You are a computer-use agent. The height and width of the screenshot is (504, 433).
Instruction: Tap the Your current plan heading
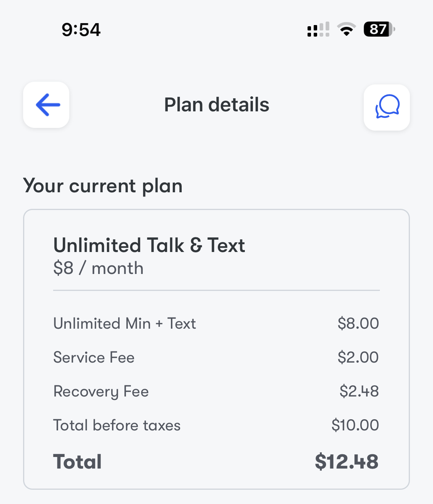point(103,186)
